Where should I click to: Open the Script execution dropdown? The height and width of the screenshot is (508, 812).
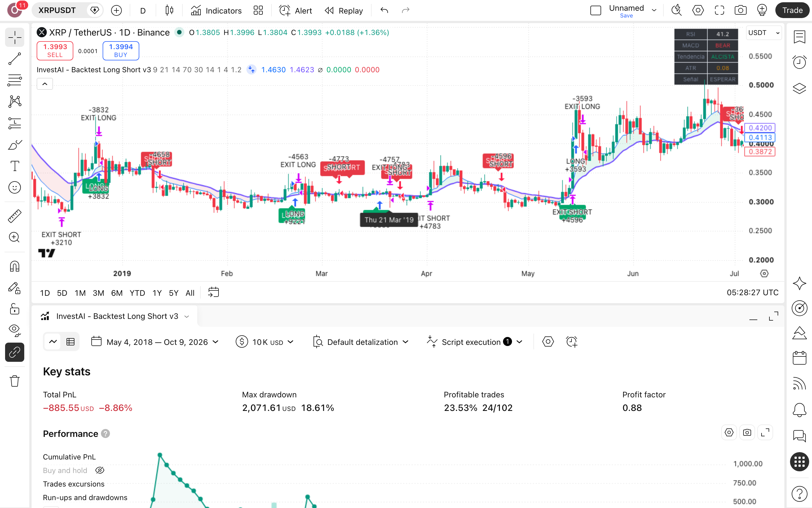[475, 342]
